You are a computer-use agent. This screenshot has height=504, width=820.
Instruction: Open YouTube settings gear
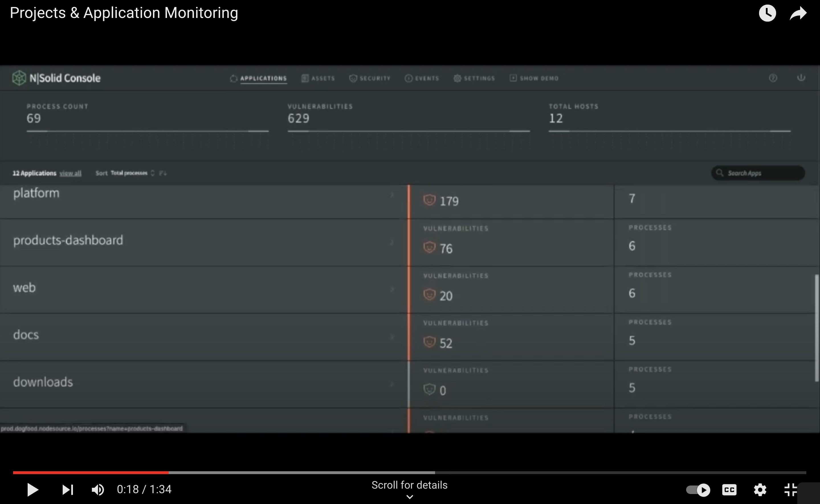pos(760,489)
